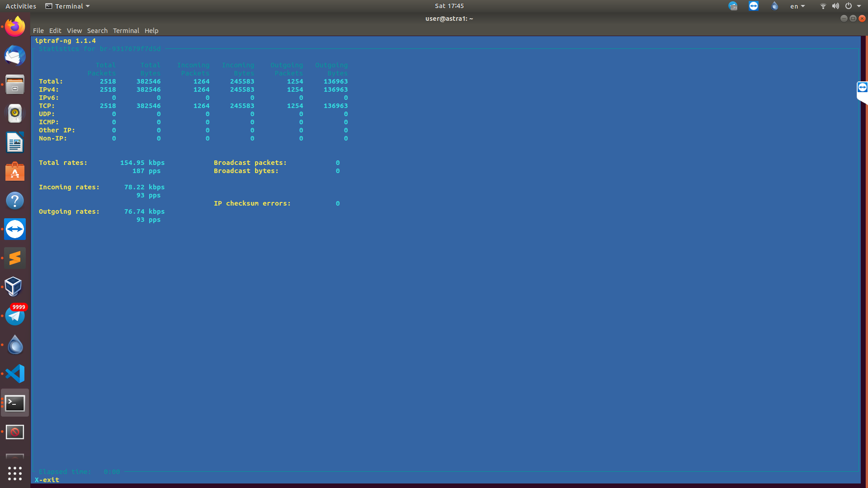Click the TeamViewer side panel tab
The width and height of the screenshot is (868, 488).
(x=862, y=88)
